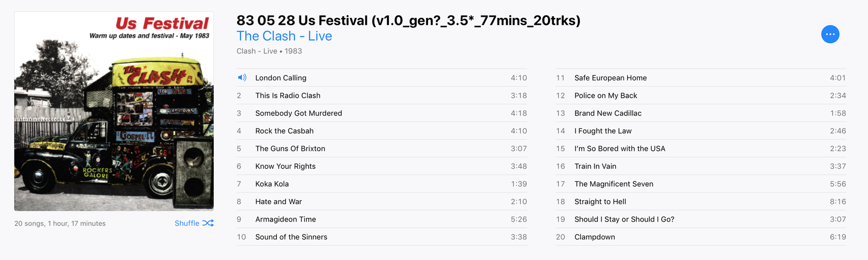Click the now-playing speaker icon
This screenshot has width=868, height=260.
tap(242, 78)
